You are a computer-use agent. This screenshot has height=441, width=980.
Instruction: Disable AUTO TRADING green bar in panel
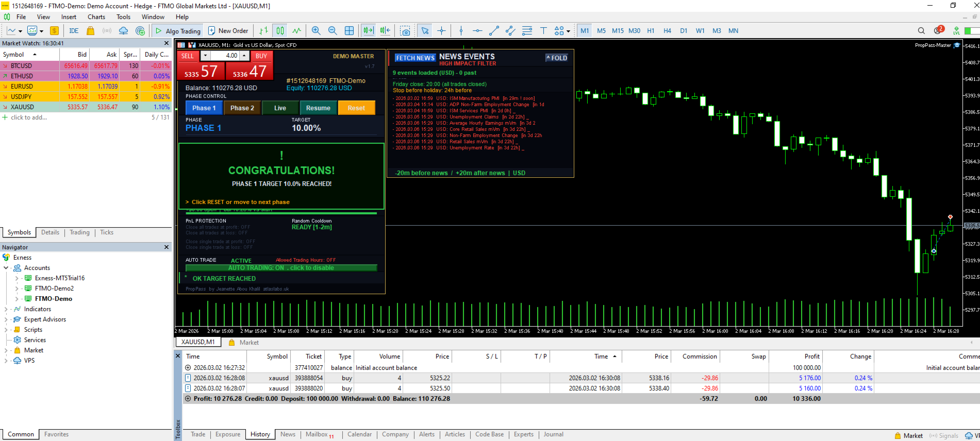click(x=281, y=268)
